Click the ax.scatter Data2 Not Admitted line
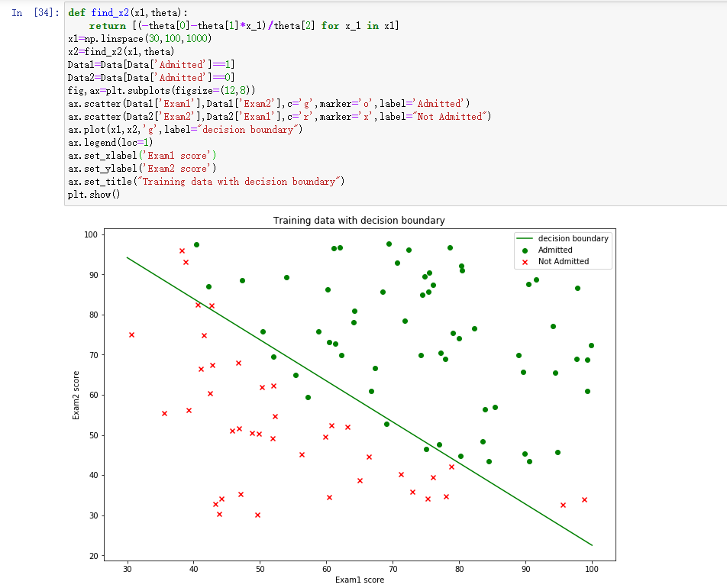 pos(279,116)
